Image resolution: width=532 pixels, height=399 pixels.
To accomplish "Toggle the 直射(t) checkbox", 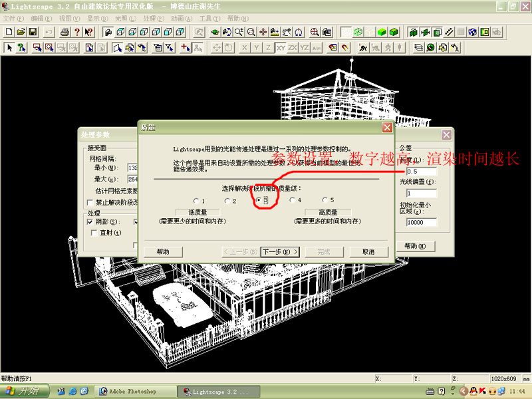I will coord(94,233).
